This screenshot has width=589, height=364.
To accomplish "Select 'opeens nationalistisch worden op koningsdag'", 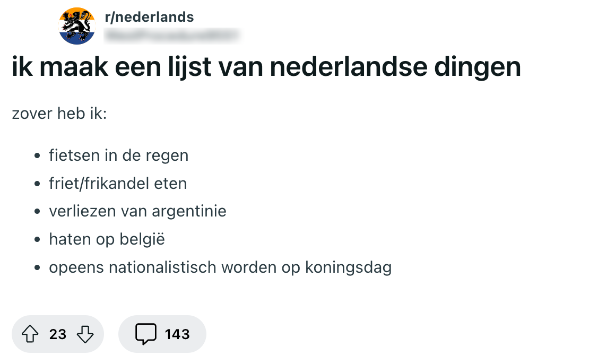I will (x=220, y=267).
